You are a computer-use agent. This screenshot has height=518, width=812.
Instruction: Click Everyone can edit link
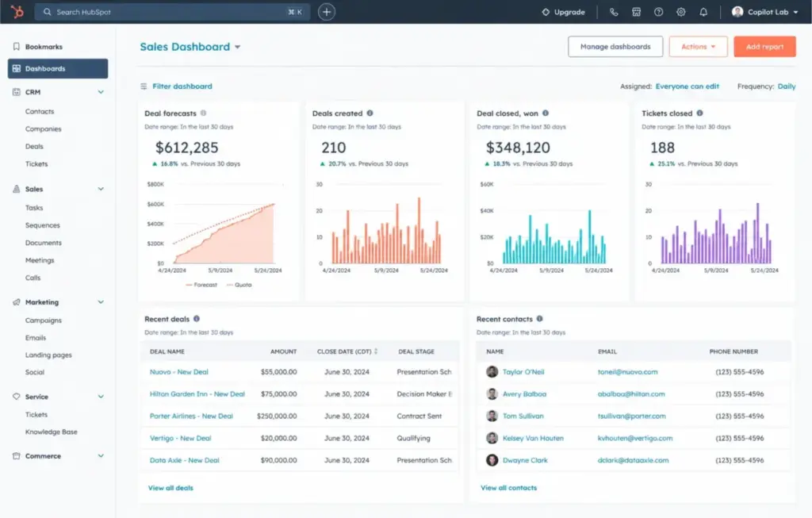688,86
